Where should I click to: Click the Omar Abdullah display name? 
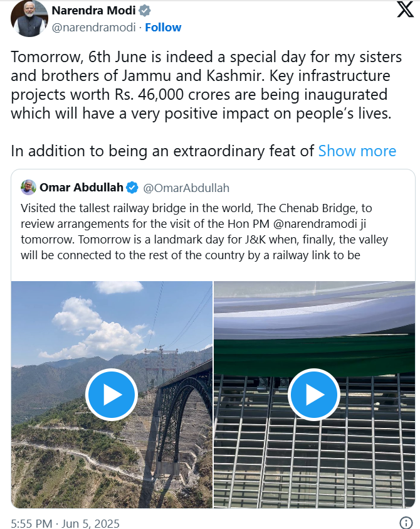coord(81,187)
